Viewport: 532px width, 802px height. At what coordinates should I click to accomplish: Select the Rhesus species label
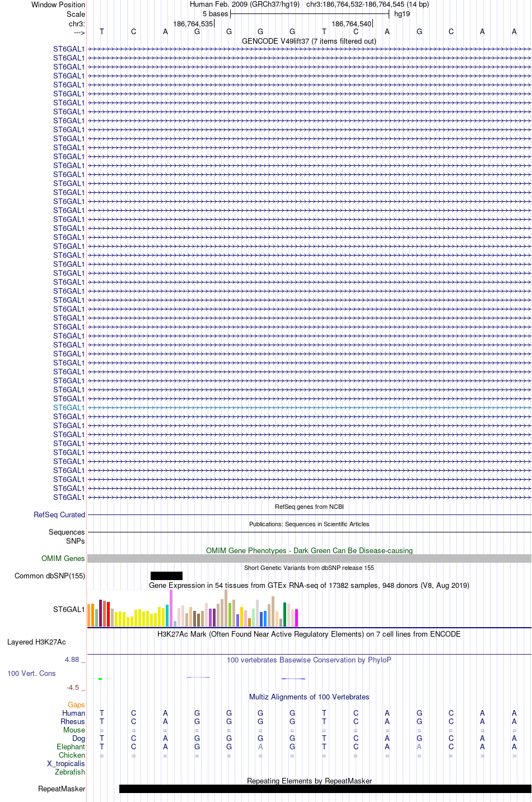click(73, 721)
